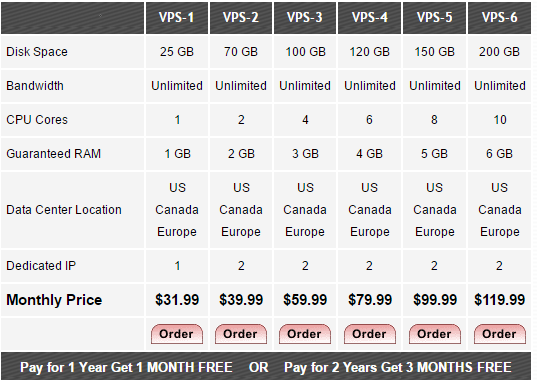Click the VPS-5 column title
Viewport: 537px width, 380px height.
pos(434,18)
